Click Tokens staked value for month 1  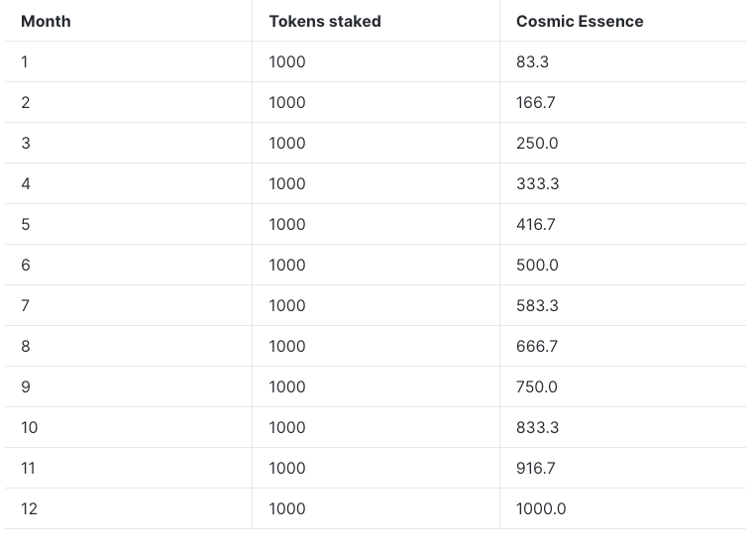pos(287,61)
